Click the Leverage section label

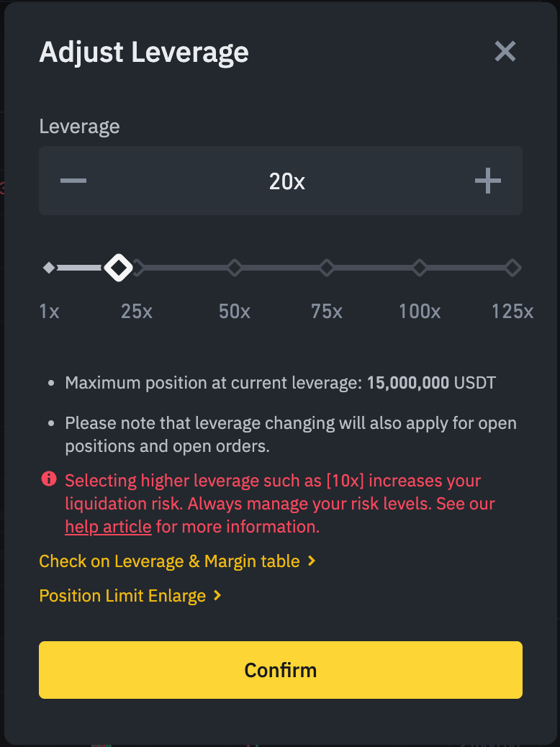(x=79, y=126)
